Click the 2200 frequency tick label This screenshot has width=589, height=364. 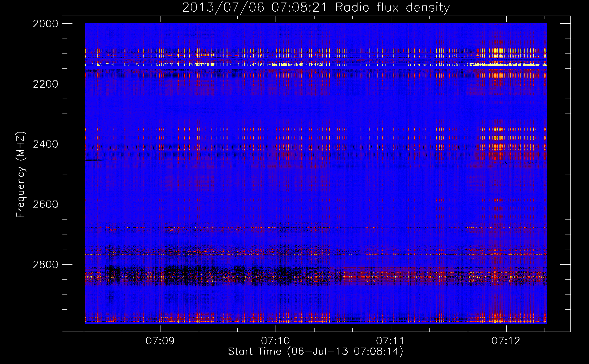point(46,84)
